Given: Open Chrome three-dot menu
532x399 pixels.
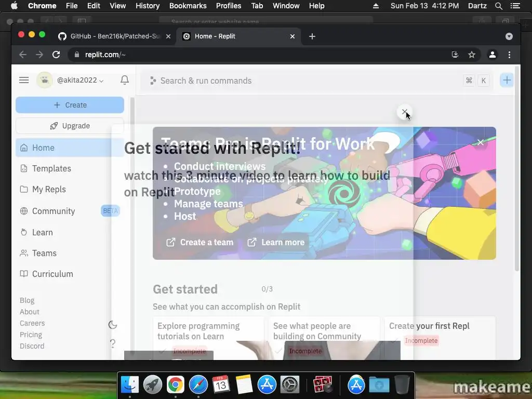Looking at the screenshot, I should point(509,55).
